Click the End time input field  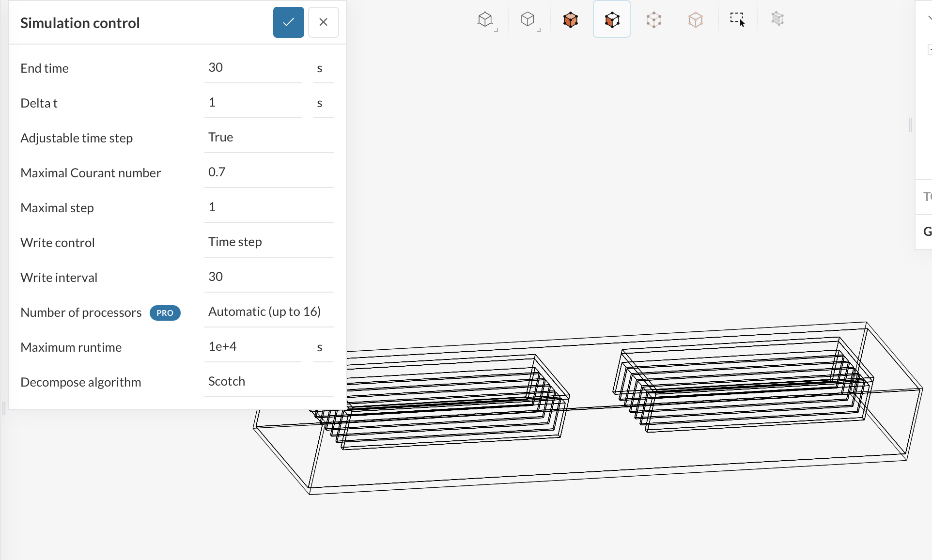(252, 68)
